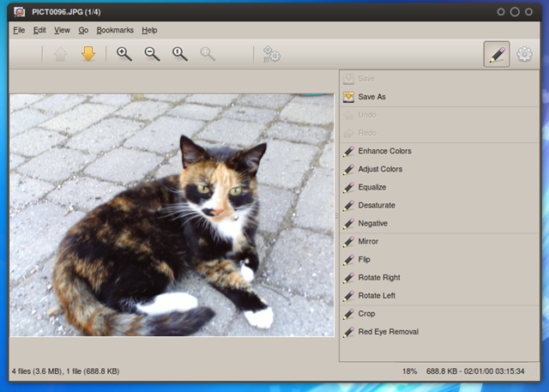Choose the Save As label

(371, 97)
